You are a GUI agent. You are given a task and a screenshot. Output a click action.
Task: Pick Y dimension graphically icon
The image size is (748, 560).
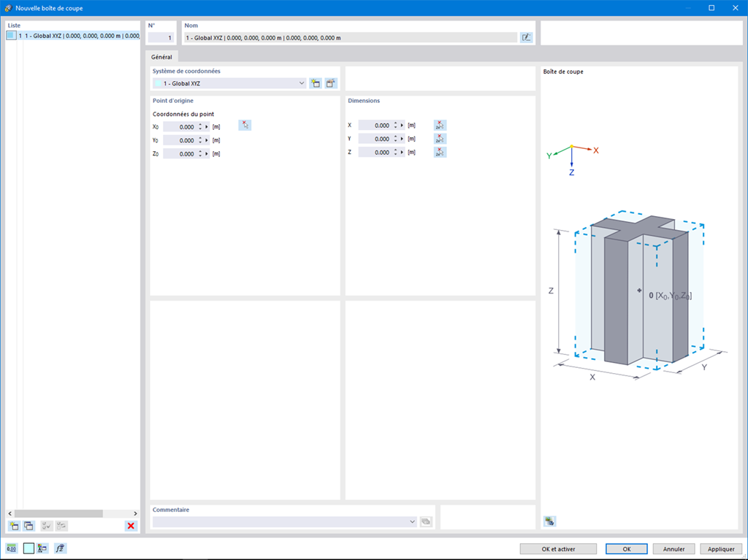pyautogui.click(x=440, y=139)
